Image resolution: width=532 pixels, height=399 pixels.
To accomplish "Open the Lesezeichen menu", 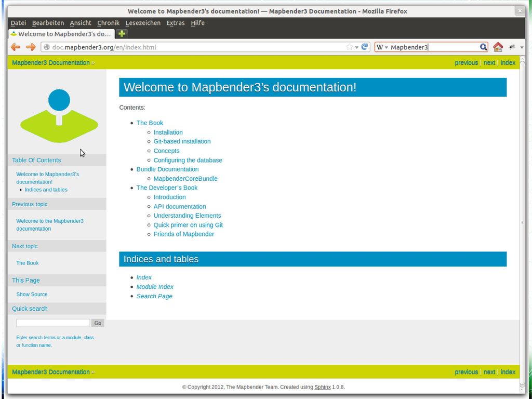I will (x=143, y=23).
